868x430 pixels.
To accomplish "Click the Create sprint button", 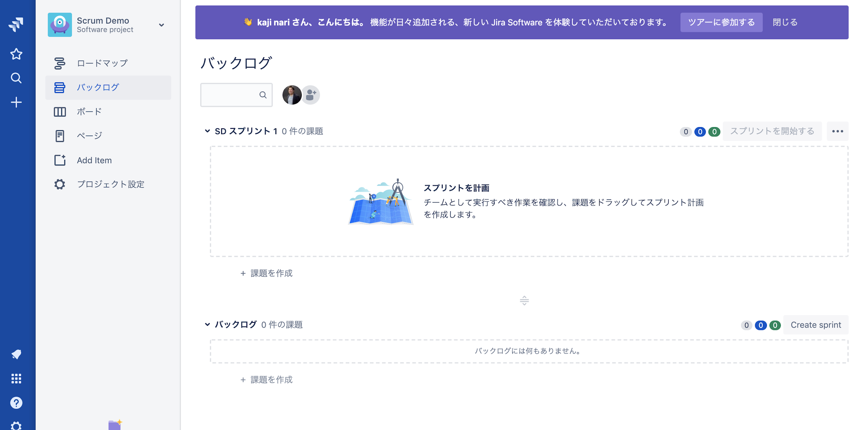I will click(816, 325).
